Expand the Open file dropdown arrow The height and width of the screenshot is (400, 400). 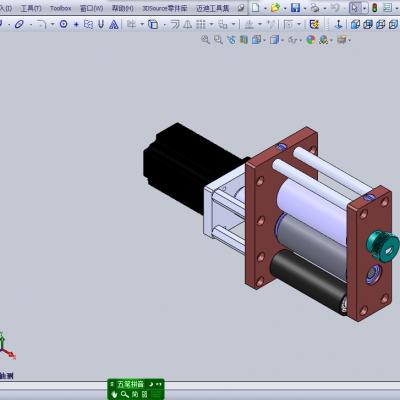click(285, 8)
